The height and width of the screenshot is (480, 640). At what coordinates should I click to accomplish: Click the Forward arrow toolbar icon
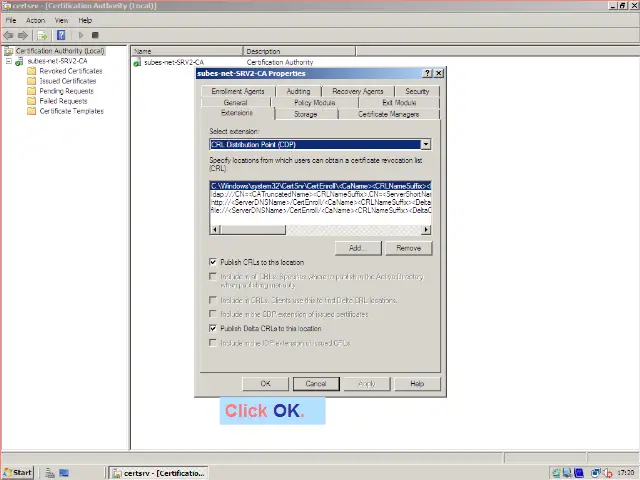(x=22, y=35)
